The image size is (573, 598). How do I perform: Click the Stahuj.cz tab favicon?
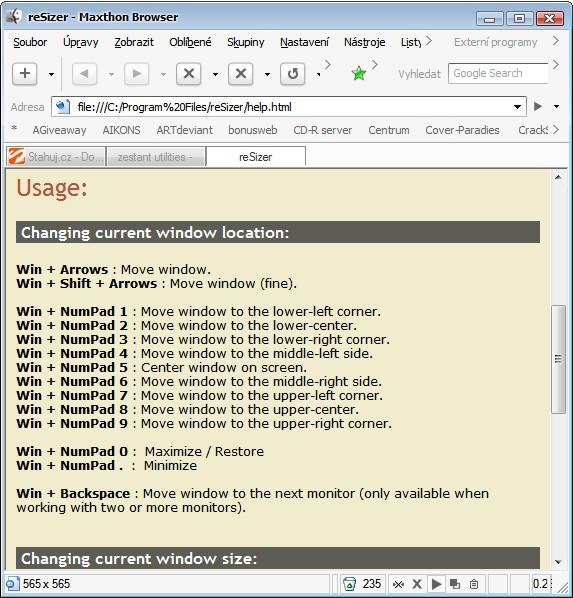click(17, 156)
